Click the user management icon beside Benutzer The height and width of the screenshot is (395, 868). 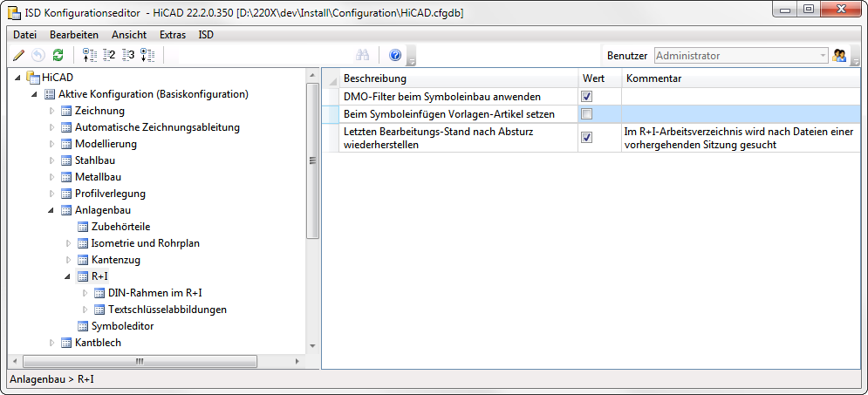pyautogui.click(x=839, y=55)
